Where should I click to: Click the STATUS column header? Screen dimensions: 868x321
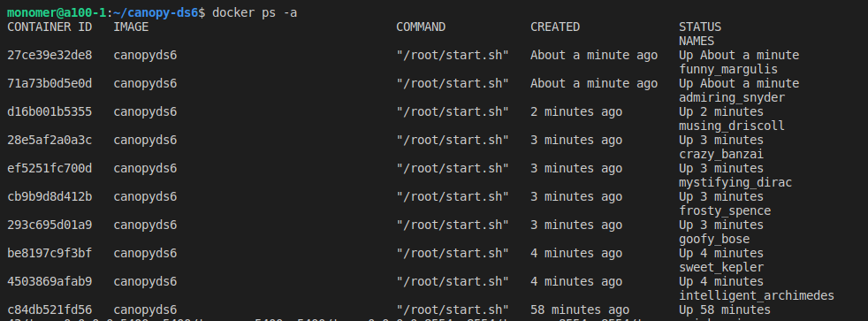point(700,27)
